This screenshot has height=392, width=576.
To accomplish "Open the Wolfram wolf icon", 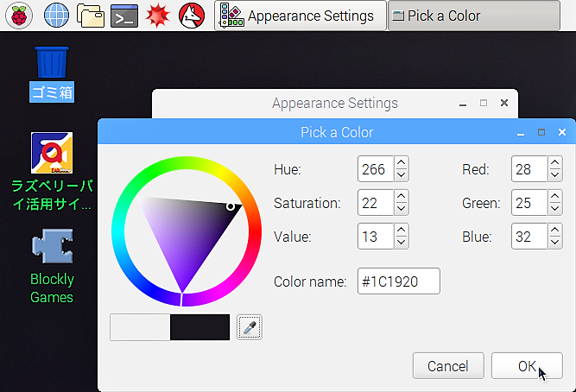I will click(x=192, y=16).
